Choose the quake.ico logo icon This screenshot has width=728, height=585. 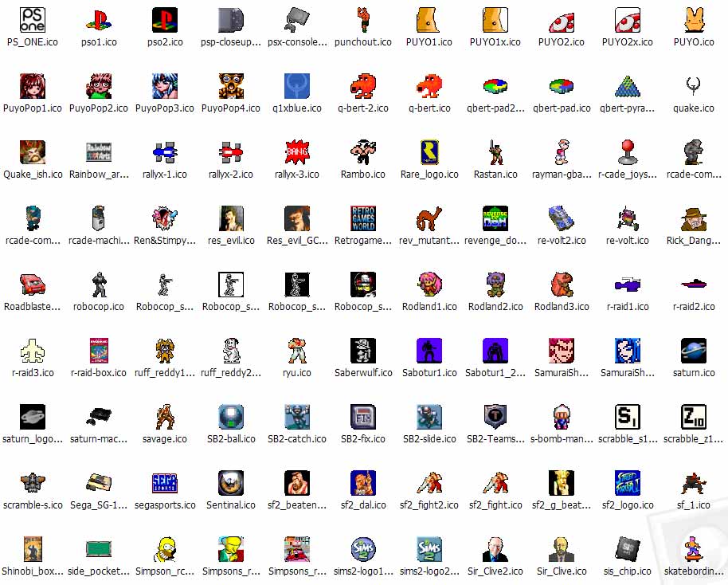pos(694,86)
